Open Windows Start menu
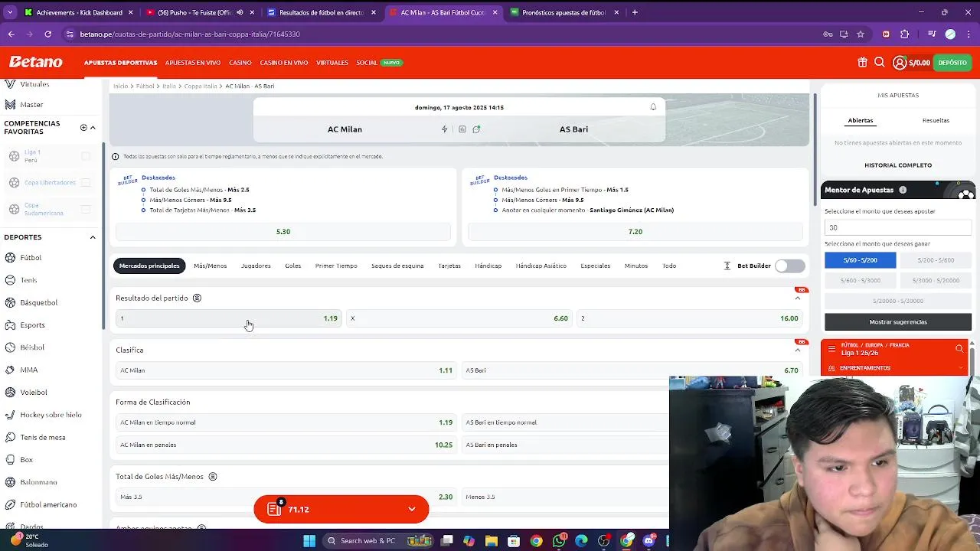 coord(309,541)
